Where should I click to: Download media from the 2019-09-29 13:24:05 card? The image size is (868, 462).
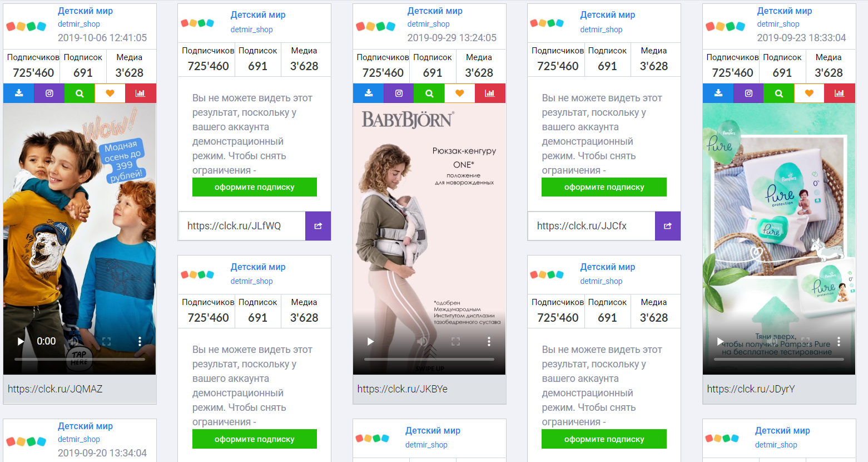[369, 94]
